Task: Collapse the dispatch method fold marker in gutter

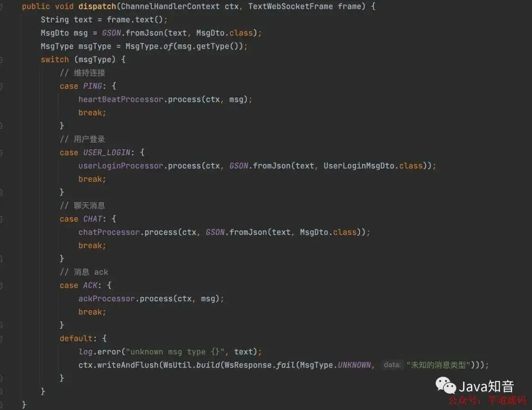Action: [x=1, y=7]
